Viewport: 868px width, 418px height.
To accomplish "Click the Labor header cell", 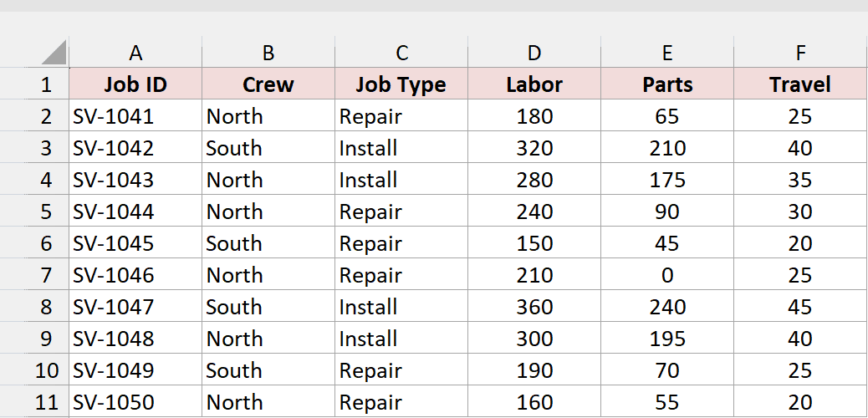I will pyautogui.click(x=534, y=84).
